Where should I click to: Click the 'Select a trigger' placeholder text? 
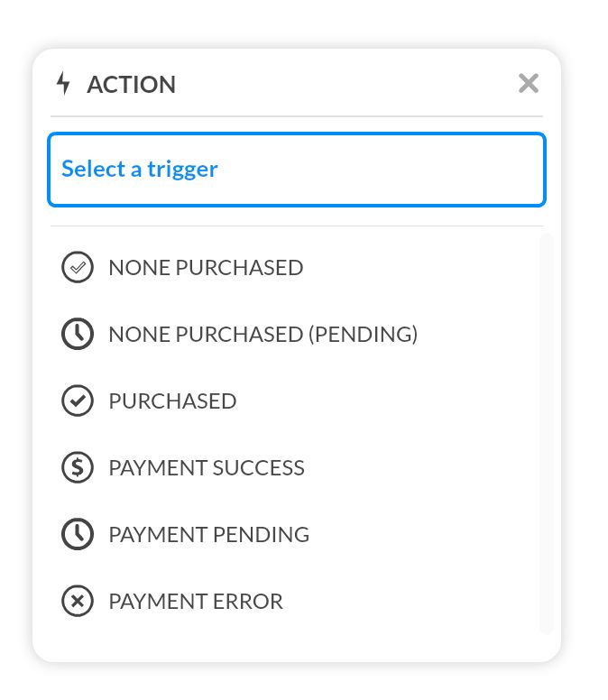[140, 169]
